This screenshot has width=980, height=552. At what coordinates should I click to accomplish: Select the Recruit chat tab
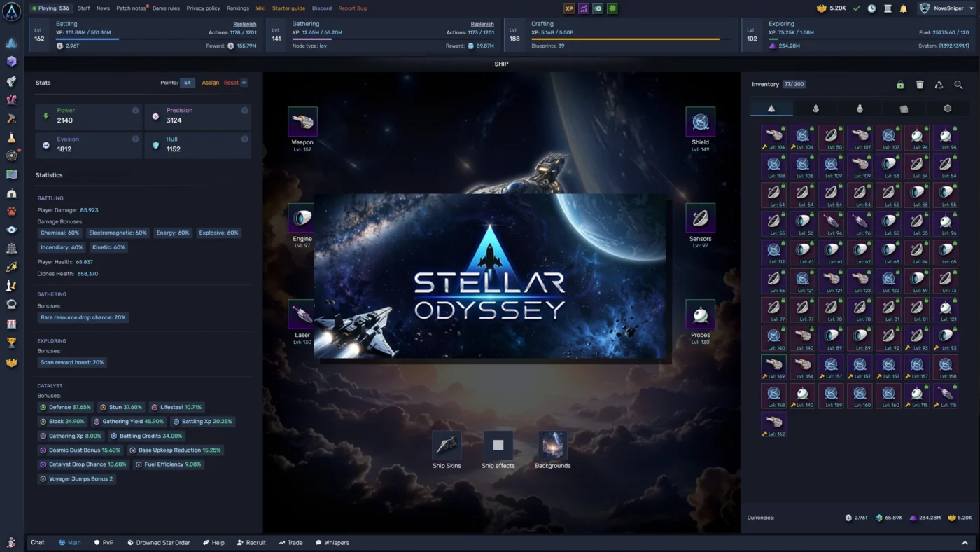tap(251, 543)
